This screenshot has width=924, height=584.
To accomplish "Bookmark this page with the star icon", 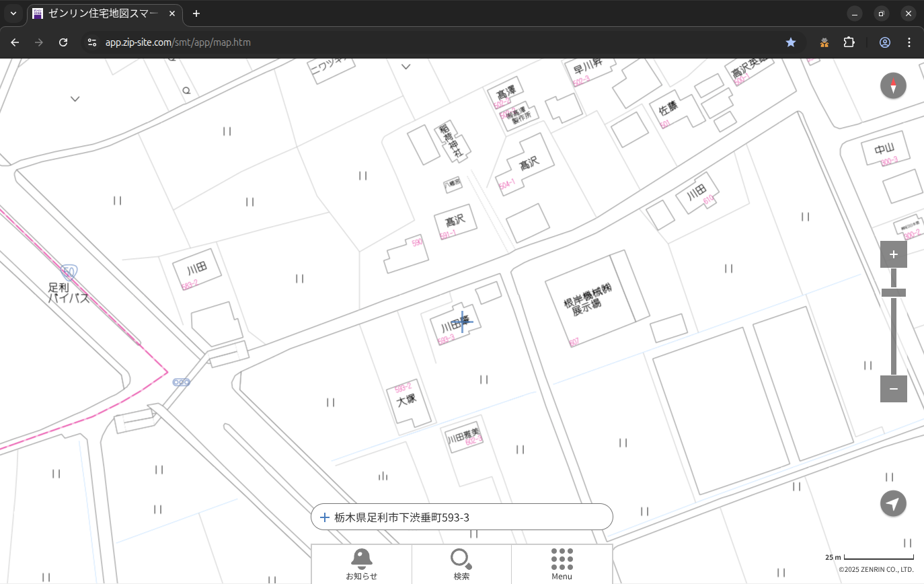I will click(791, 42).
